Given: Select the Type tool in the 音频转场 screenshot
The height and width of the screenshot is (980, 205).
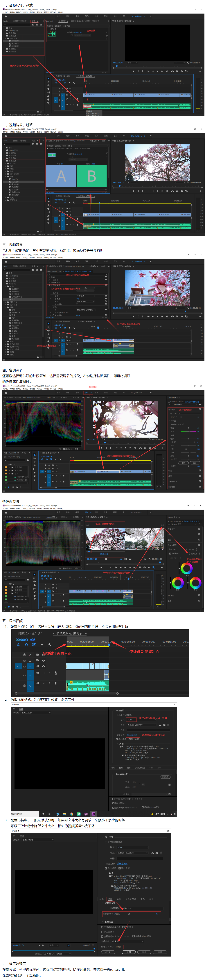Looking at the screenshot, I should 48,103.
